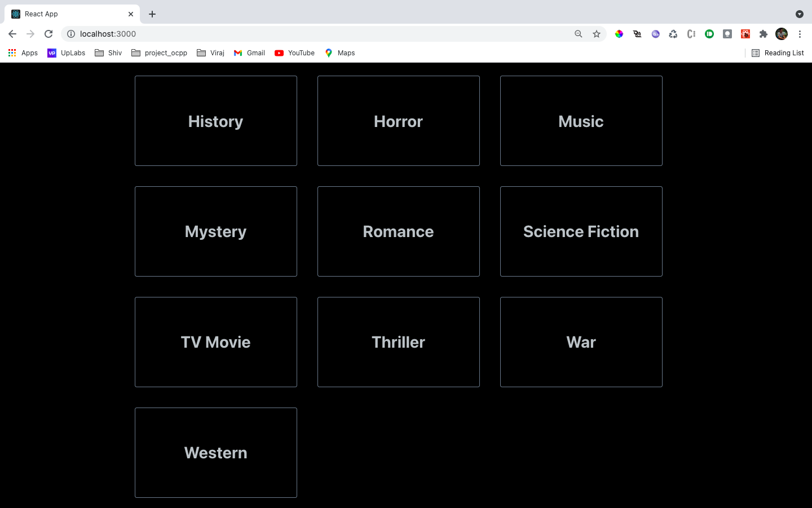812x508 pixels.
Task: Open the project_ocpp bookmarks folder
Action: click(159, 52)
